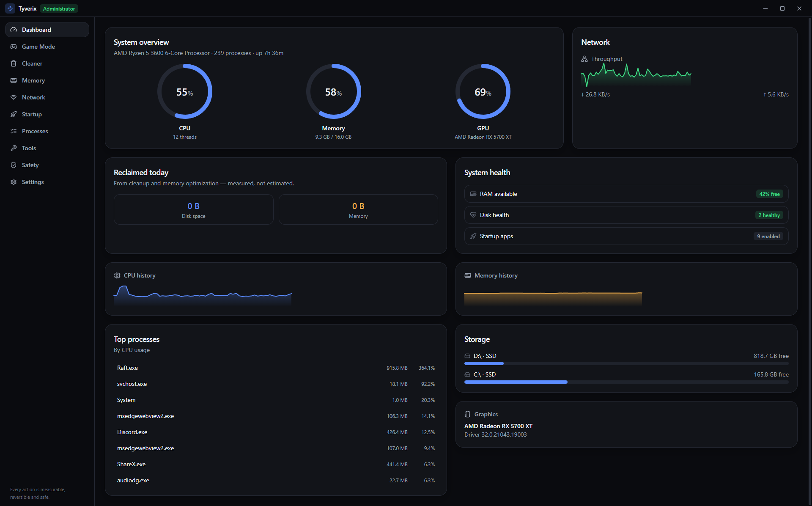Click the Tools wrench icon
The height and width of the screenshot is (506, 812).
point(14,148)
